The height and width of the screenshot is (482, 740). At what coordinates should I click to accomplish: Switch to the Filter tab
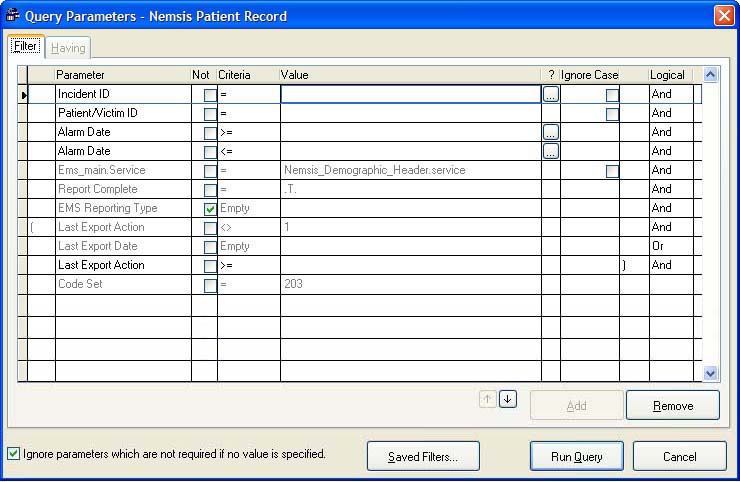(26, 46)
